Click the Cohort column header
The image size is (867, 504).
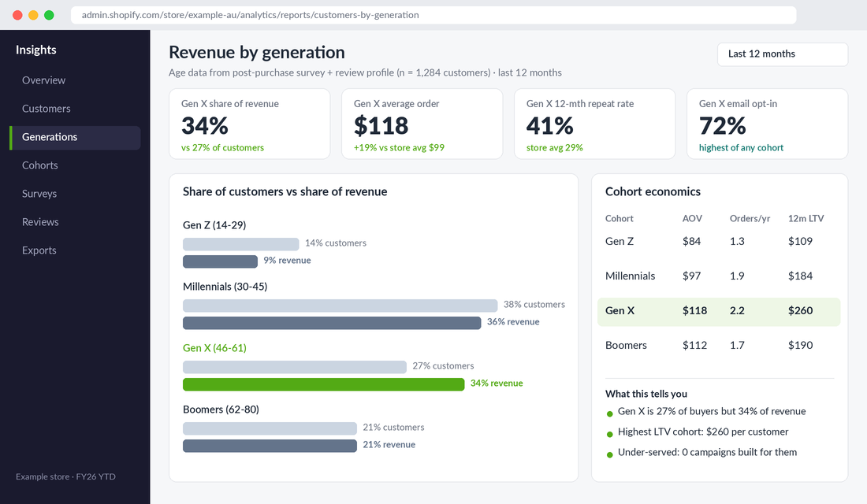pyautogui.click(x=620, y=218)
